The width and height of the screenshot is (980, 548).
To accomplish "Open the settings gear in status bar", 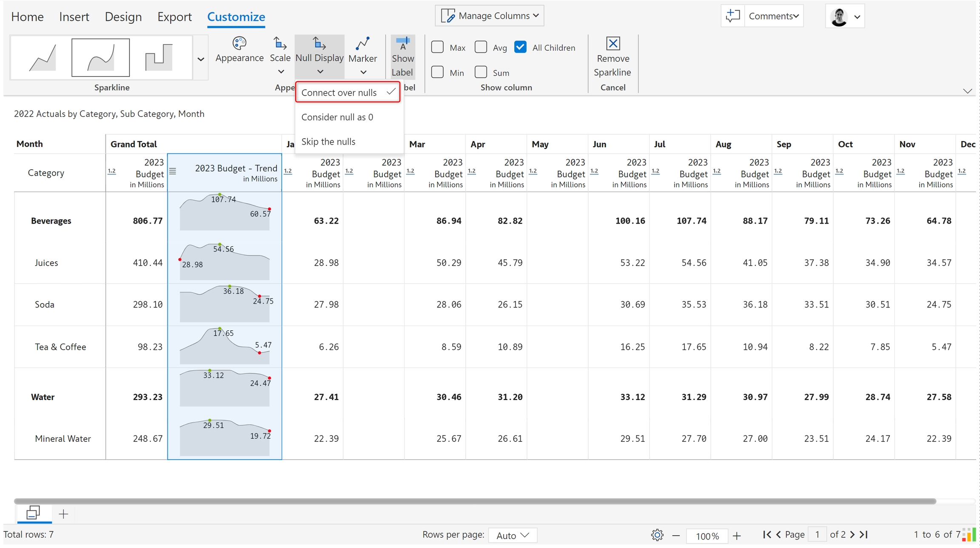I will (657, 535).
